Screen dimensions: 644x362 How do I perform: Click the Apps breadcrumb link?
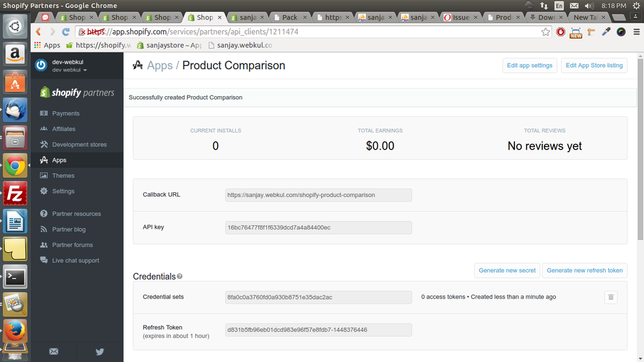(x=159, y=65)
